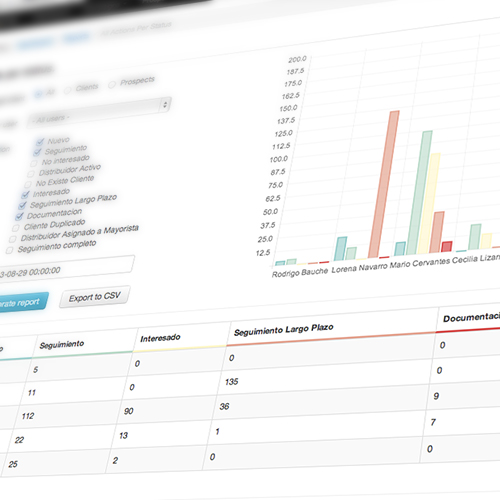Click the Lorena Navarro chart label

pyautogui.click(x=359, y=268)
